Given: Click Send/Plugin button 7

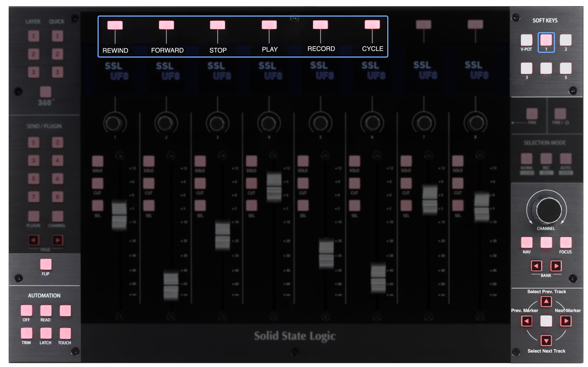Looking at the screenshot, I should point(34,197).
